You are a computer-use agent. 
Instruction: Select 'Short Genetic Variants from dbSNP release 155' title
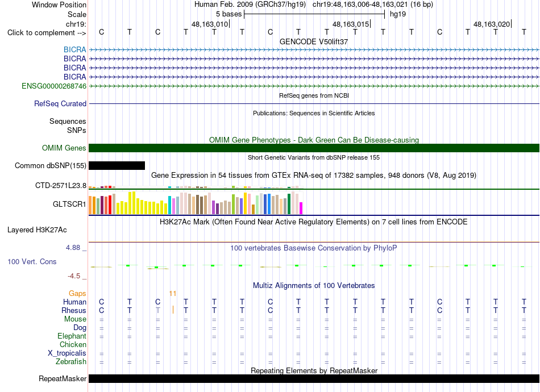click(x=314, y=157)
